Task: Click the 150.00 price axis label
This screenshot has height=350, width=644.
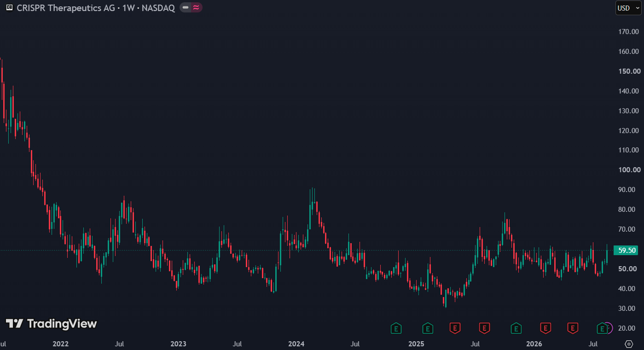Action: pyautogui.click(x=629, y=71)
